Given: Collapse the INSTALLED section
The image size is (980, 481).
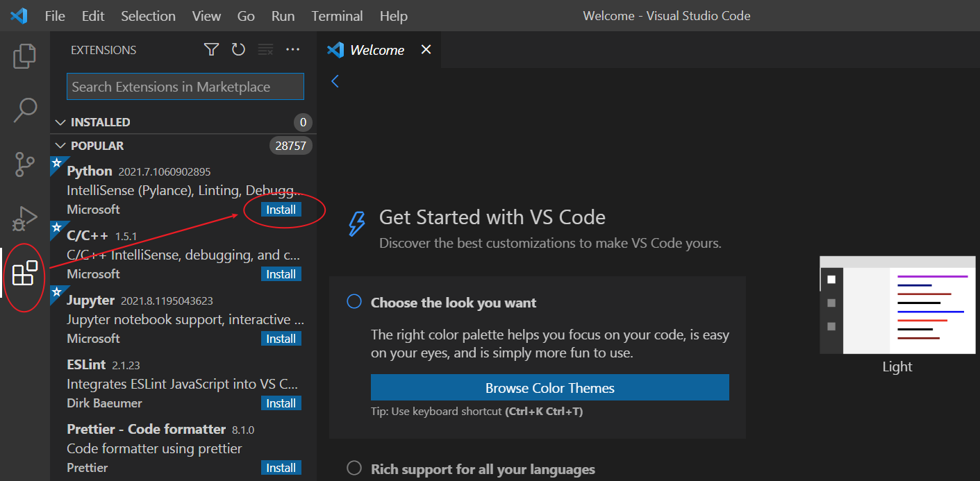Looking at the screenshot, I should (60, 121).
